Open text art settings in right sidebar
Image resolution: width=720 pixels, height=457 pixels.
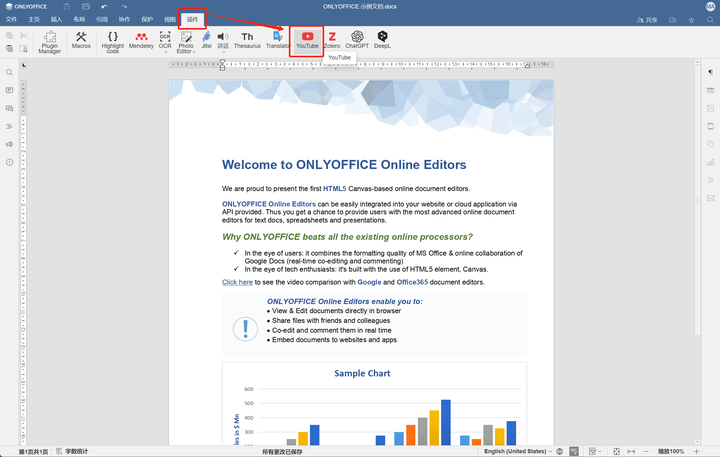710,180
